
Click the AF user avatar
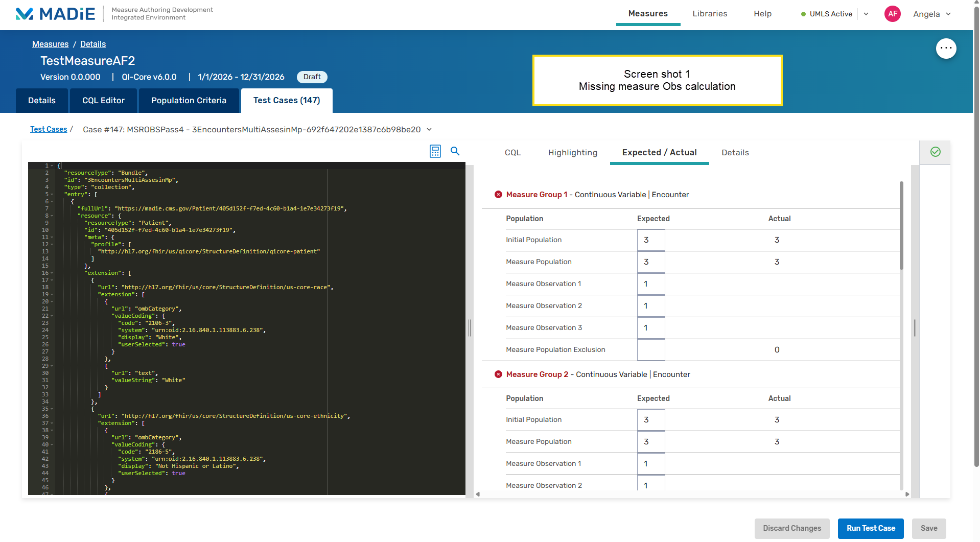coord(892,14)
